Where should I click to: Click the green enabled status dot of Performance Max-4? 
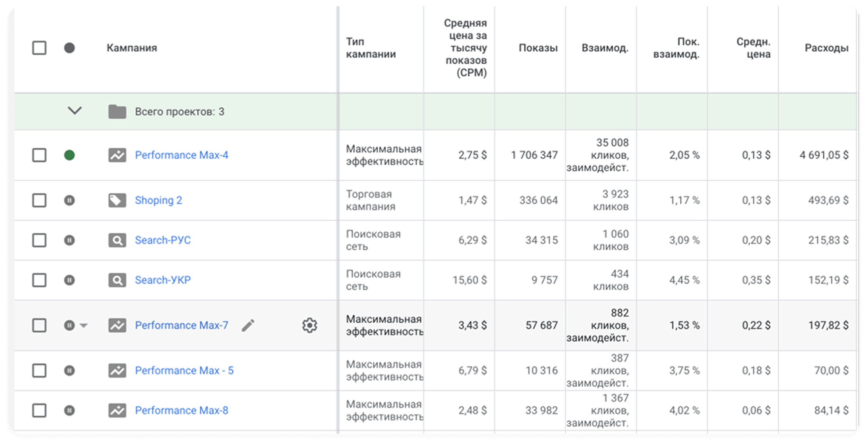69,155
